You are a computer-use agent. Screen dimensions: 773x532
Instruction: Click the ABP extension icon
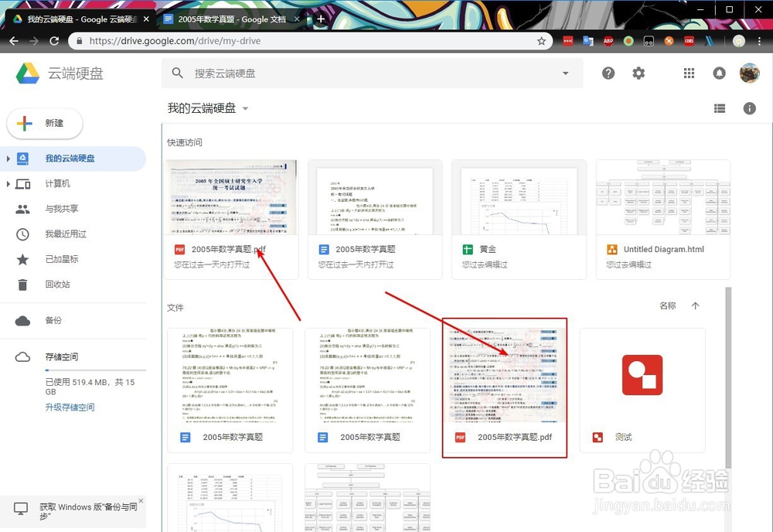pos(608,41)
